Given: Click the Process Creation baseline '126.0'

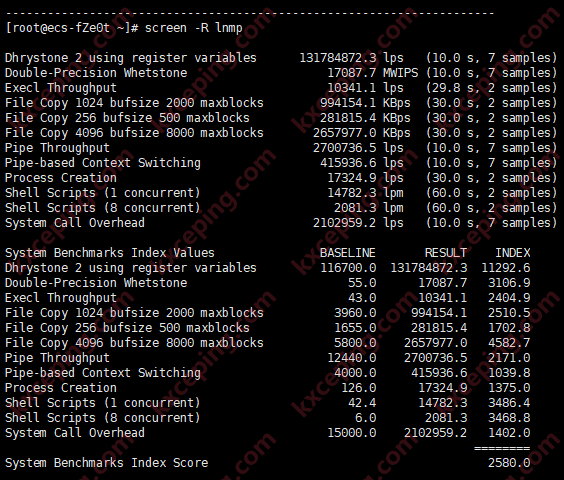Looking at the screenshot, I should [x=359, y=388].
